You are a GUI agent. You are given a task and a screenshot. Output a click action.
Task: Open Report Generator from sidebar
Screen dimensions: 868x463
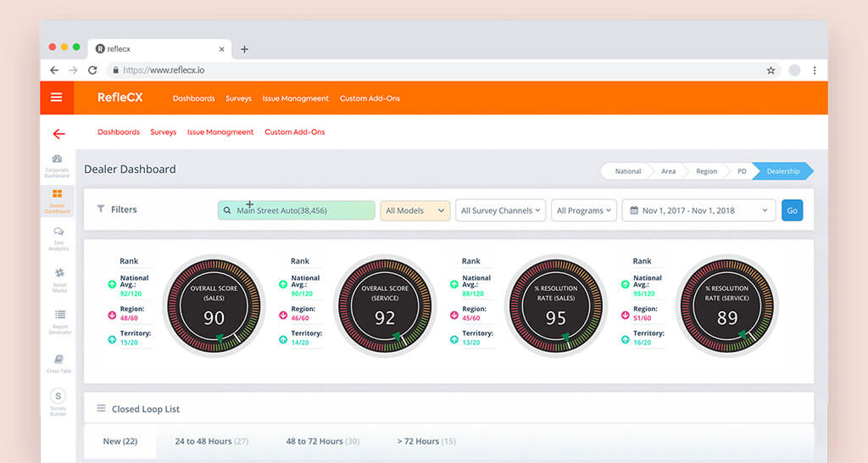(58, 320)
